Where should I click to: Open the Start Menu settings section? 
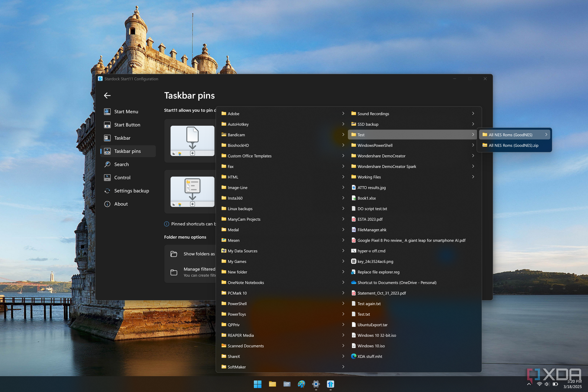click(128, 112)
